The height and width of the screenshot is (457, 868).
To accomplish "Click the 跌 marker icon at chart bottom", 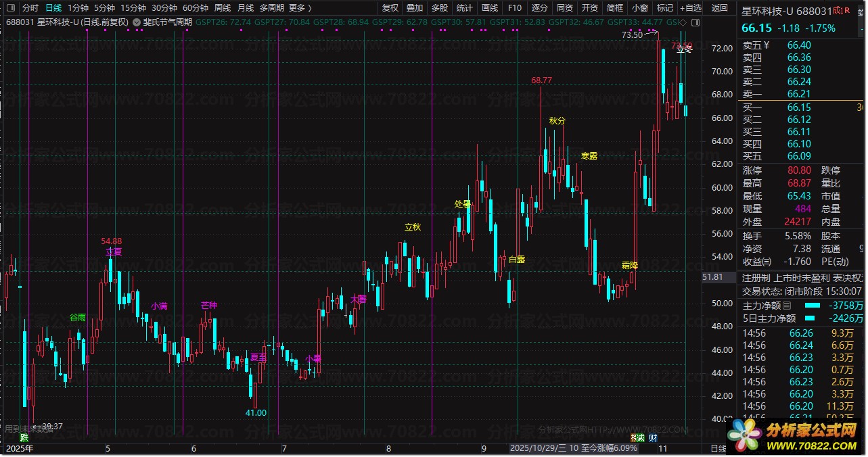I will pyautogui.click(x=24, y=438).
